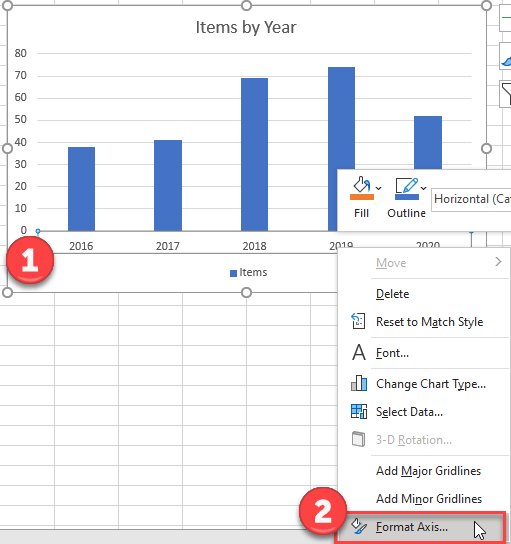Click the Reset to Match Style icon

click(358, 321)
